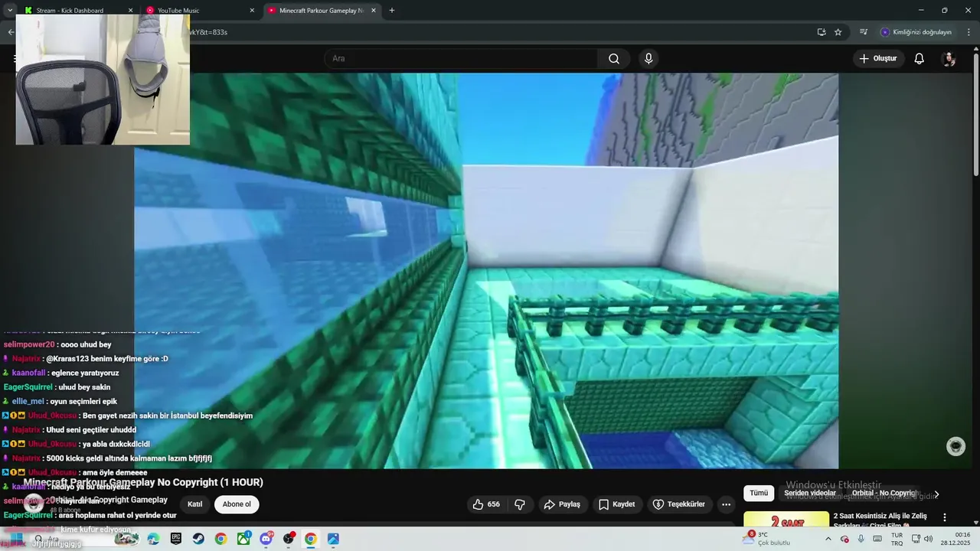Open the weather widget showing 3°C
Screen dimensions: 980x551
[x=766, y=539]
